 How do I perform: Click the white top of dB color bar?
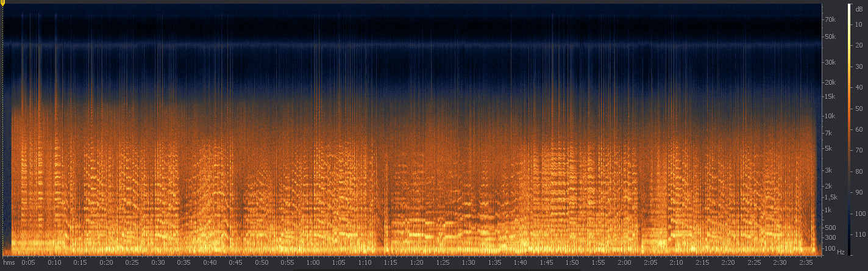coord(849,6)
